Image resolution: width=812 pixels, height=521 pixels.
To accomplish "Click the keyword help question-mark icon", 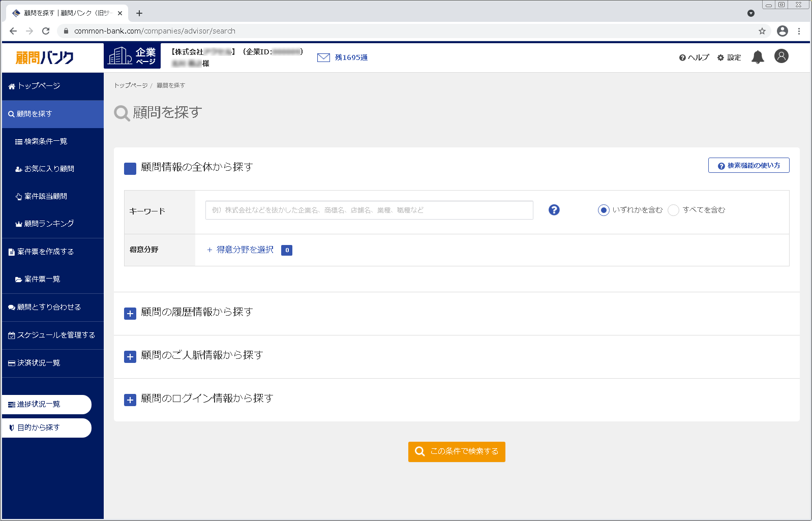I will point(554,210).
